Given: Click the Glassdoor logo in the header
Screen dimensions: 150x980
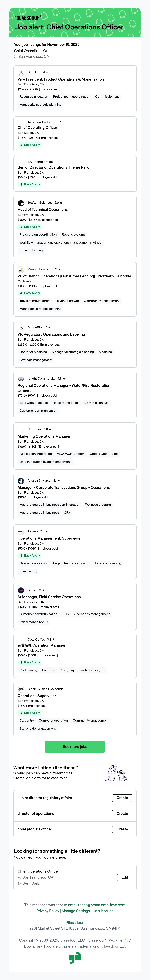Looking at the screenshot, I should coord(28,17).
